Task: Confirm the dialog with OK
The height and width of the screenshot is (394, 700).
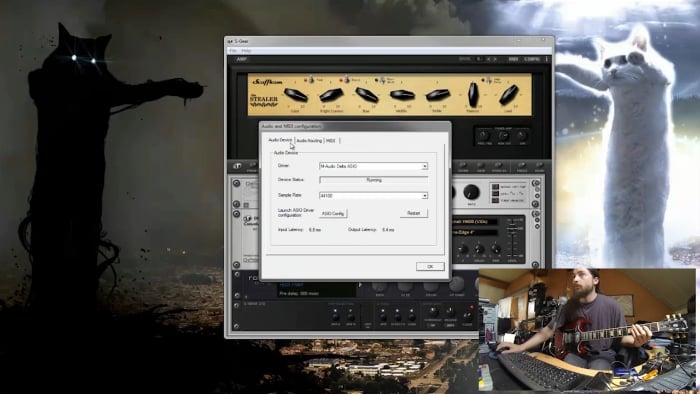Action: 430,266
